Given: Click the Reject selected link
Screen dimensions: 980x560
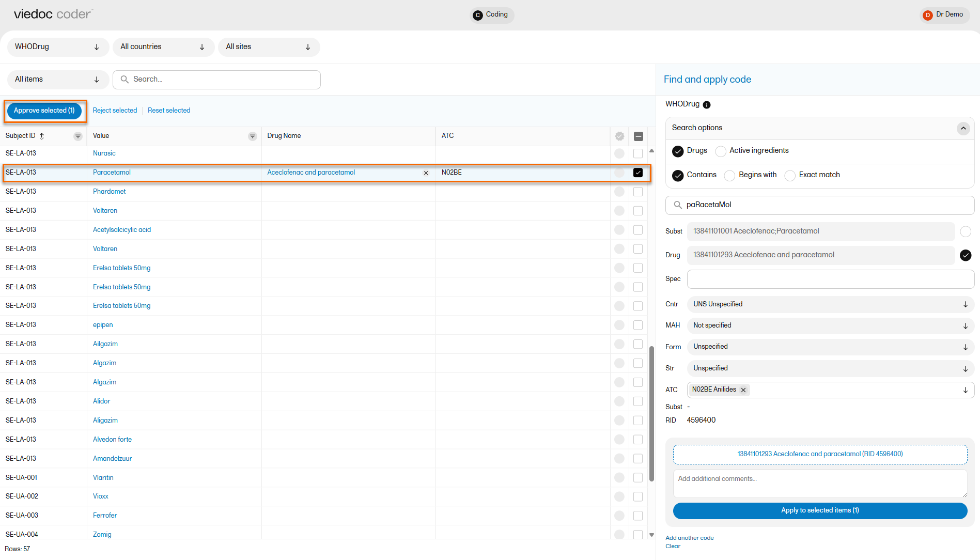Looking at the screenshot, I should (x=115, y=111).
